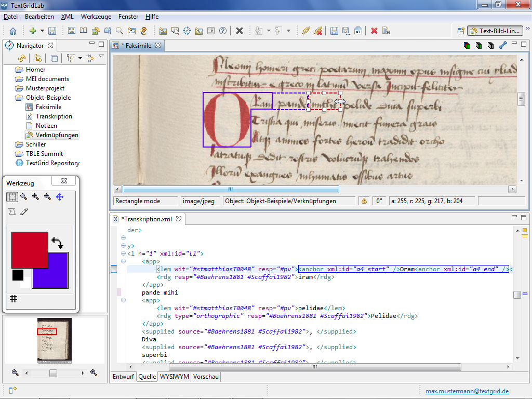This screenshot has height=399, width=532.
Task: Switch to Text-Bild-Link perspective button
Action: (495, 31)
